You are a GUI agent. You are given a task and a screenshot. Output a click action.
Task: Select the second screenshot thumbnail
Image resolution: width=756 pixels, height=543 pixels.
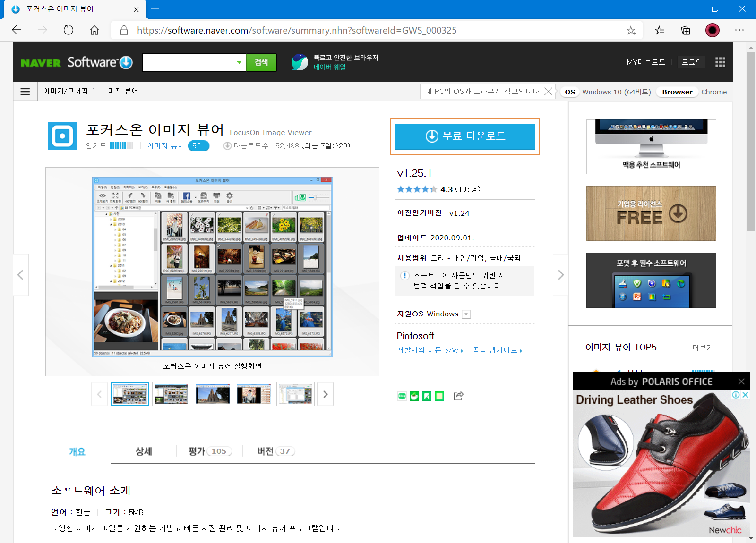click(171, 394)
